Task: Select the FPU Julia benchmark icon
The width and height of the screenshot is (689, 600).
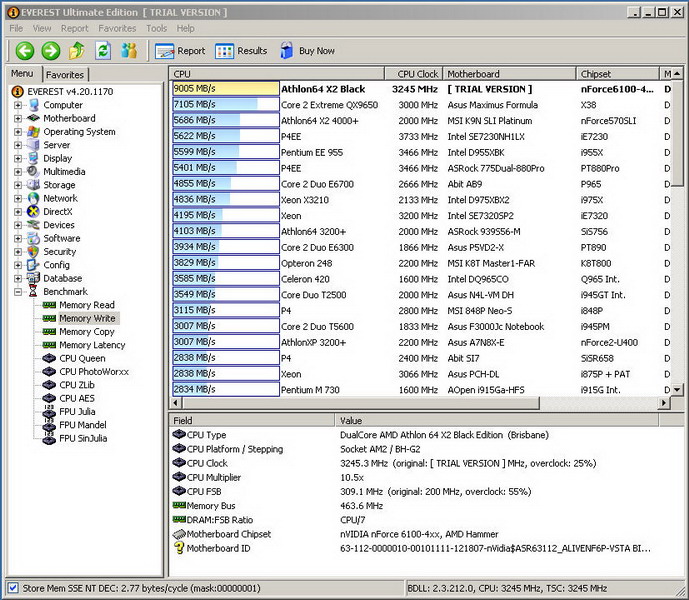Action: coord(49,411)
